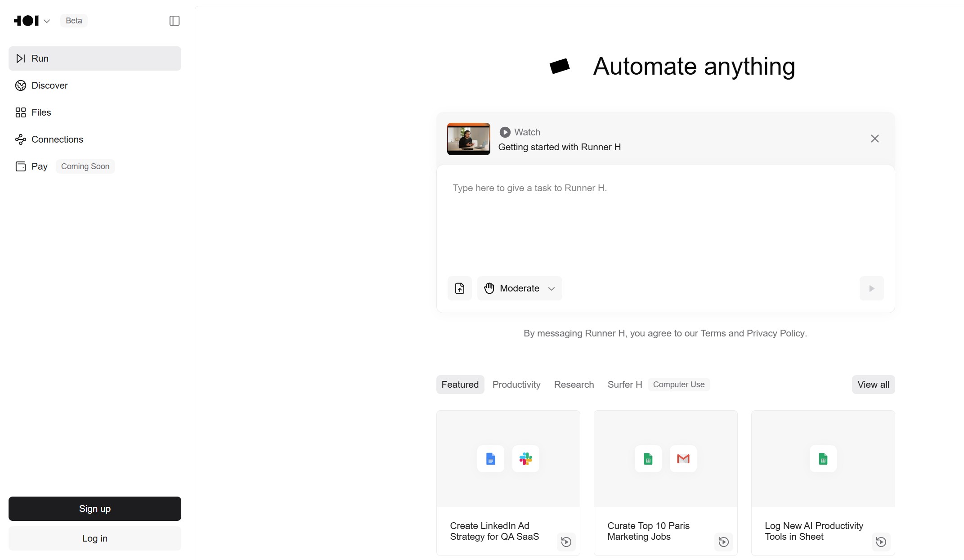The image size is (964, 560).
Task: Click the Log in button
Action: [95, 538]
